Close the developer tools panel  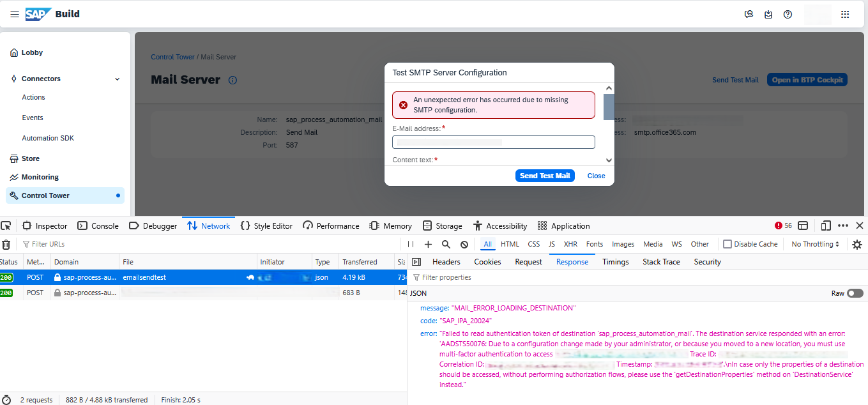click(x=860, y=225)
